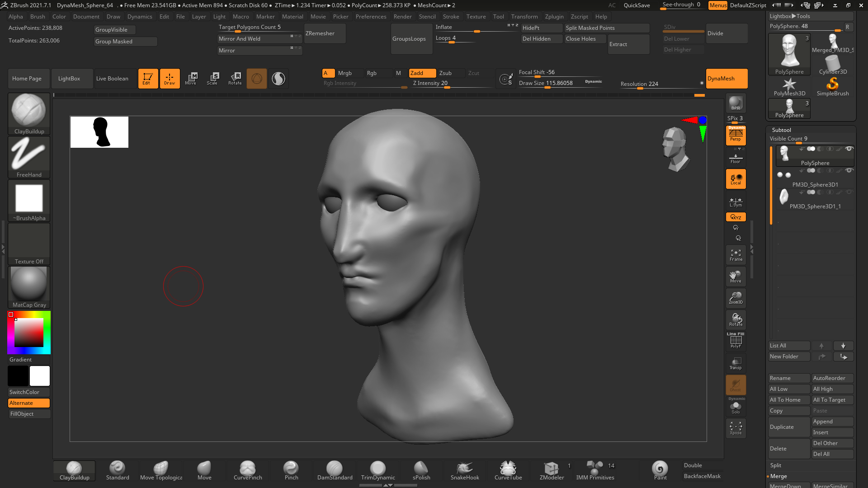
Task: Activate the Scale gizmo tool
Action: tap(212, 78)
